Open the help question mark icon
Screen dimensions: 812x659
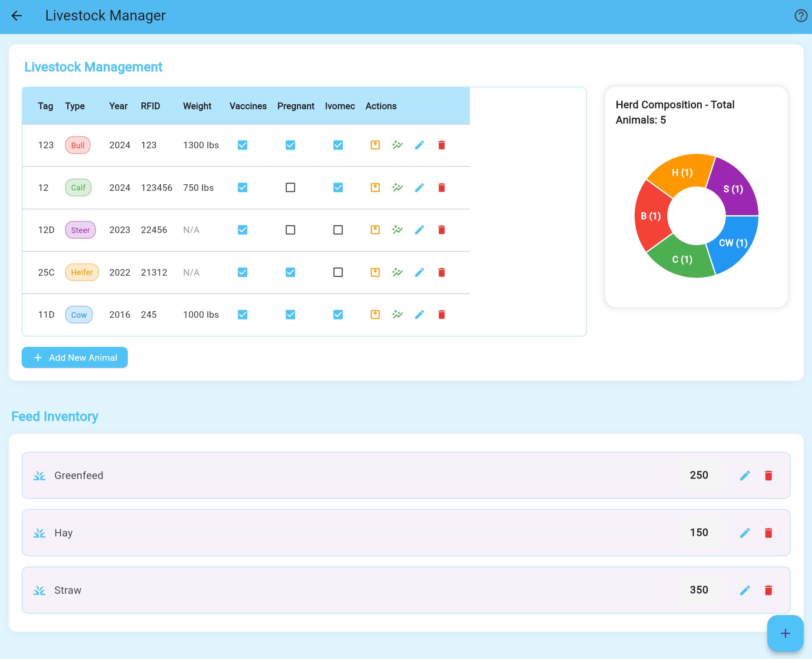pos(800,16)
